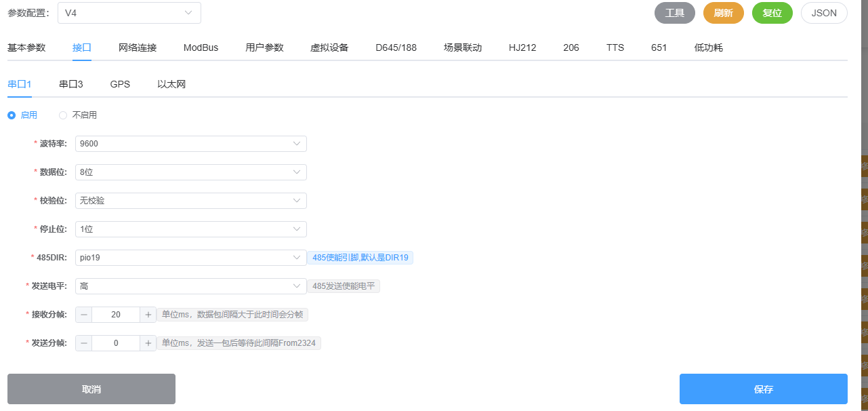This screenshot has width=868, height=411.
Task: Switch to the 低功耗 tab
Action: coord(709,47)
